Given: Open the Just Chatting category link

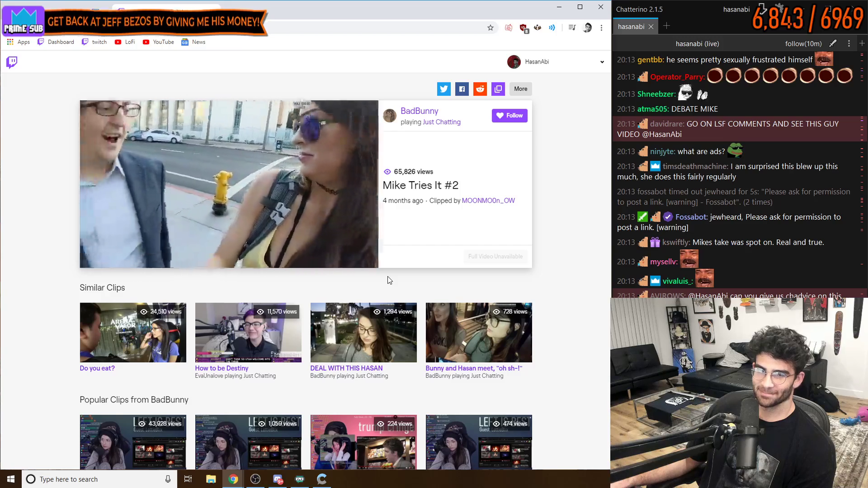Looking at the screenshot, I should (442, 122).
